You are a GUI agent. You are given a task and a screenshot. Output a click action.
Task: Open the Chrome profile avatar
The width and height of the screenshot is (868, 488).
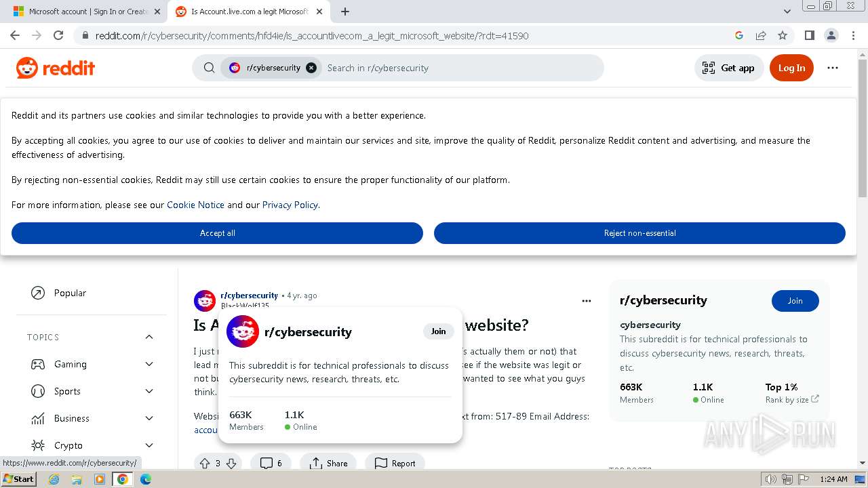(831, 35)
